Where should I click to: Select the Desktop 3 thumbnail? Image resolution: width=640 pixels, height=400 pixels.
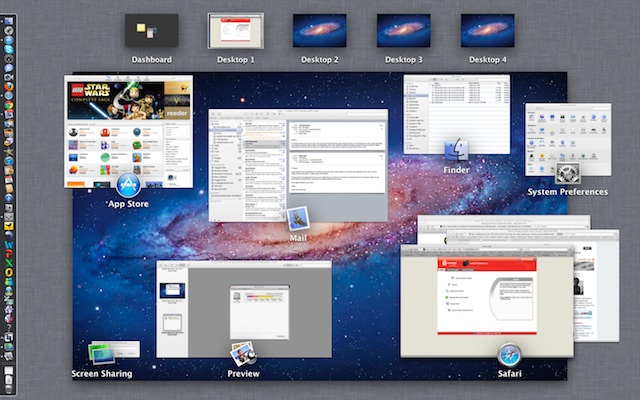[403, 31]
